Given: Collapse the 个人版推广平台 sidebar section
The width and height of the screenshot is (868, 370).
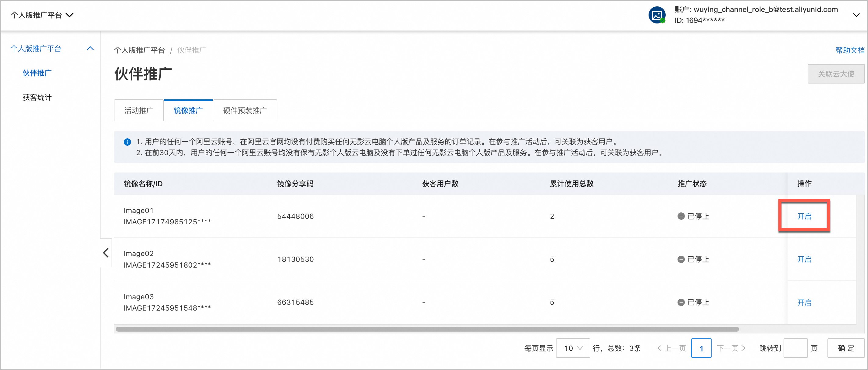Looking at the screenshot, I should [90, 48].
